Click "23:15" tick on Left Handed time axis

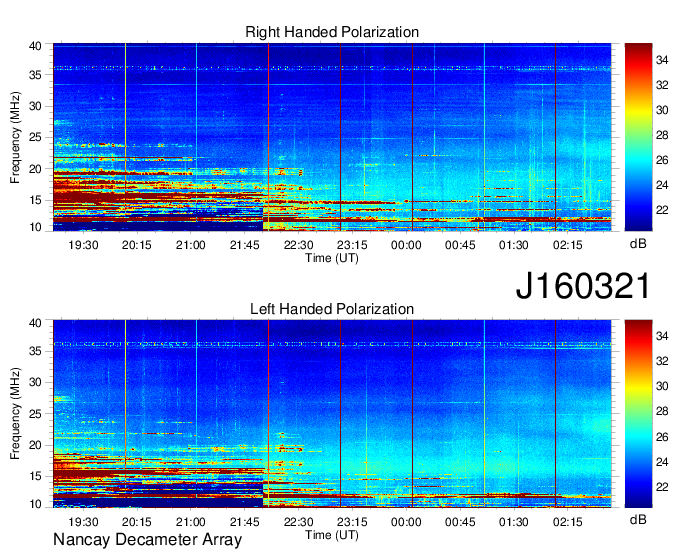point(352,522)
